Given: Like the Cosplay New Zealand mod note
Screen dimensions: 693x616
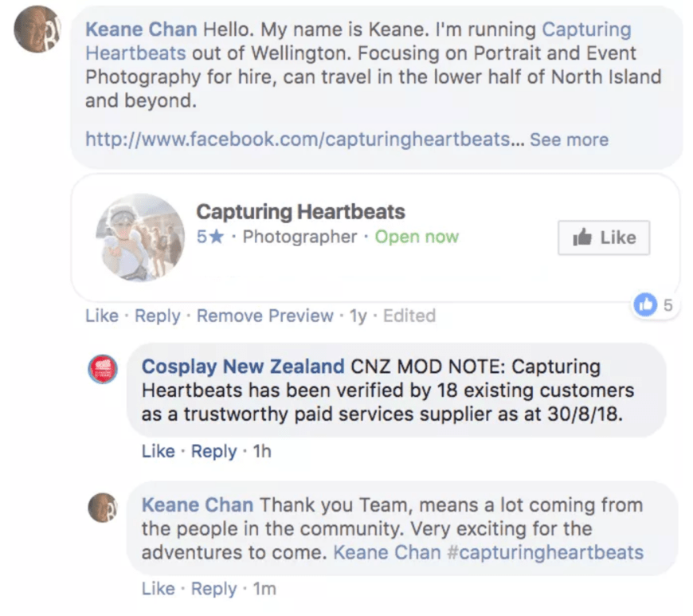Looking at the screenshot, I should click(158, 451).
